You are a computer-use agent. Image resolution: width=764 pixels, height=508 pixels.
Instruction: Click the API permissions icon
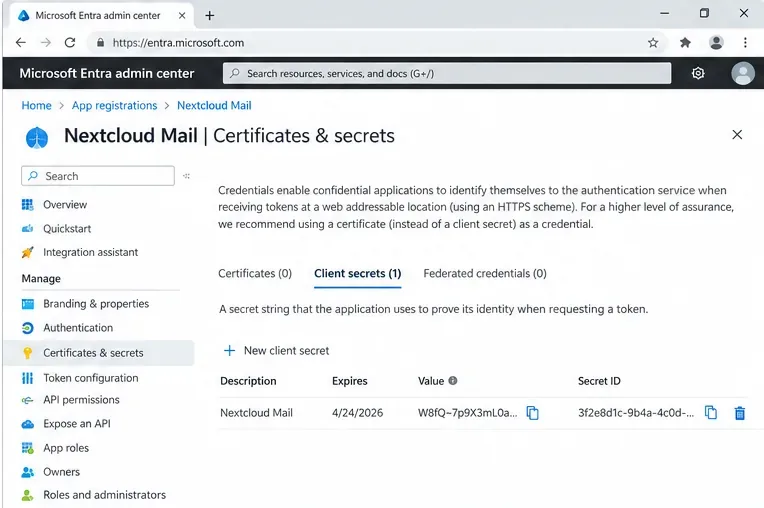point(28,400)
